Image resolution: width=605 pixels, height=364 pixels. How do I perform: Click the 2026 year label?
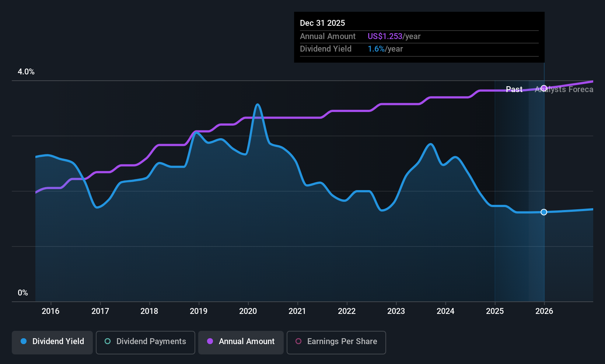click(544, 311)
